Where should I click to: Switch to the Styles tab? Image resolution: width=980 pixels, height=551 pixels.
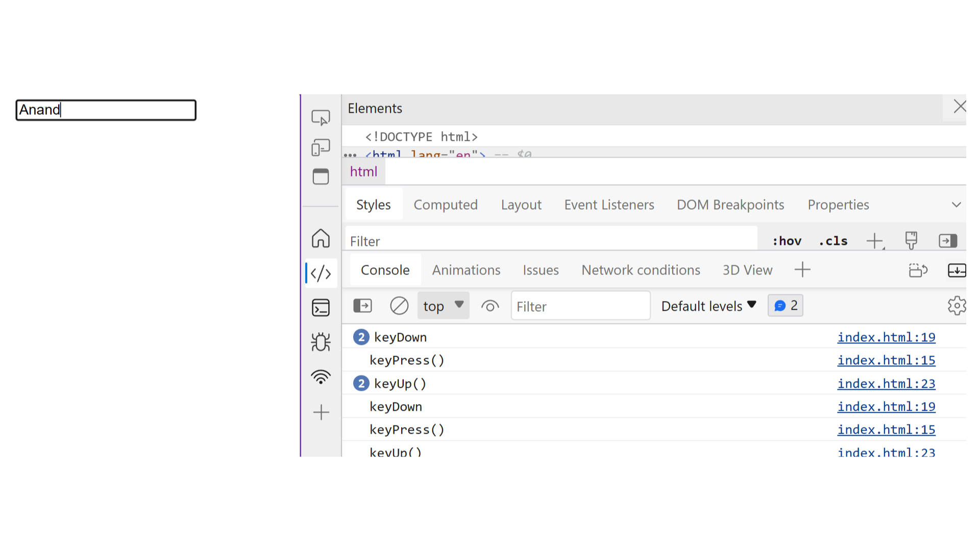pos(373,205)
